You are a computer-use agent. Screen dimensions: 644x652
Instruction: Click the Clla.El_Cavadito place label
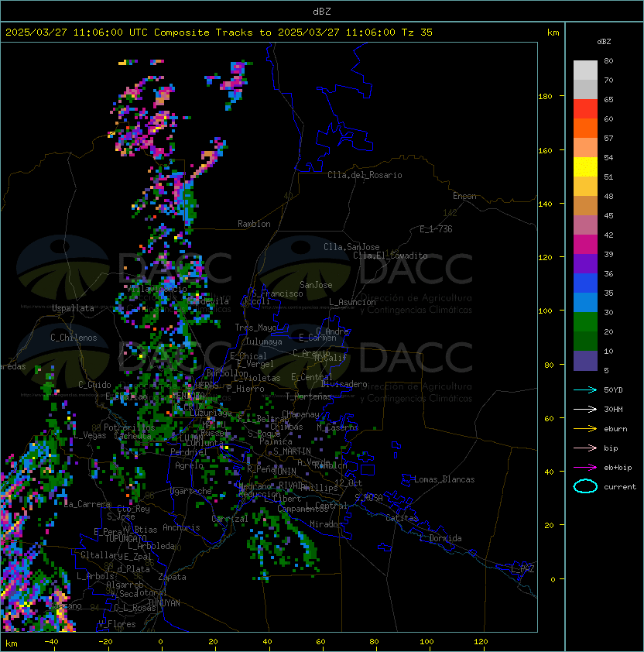(390, 256)
